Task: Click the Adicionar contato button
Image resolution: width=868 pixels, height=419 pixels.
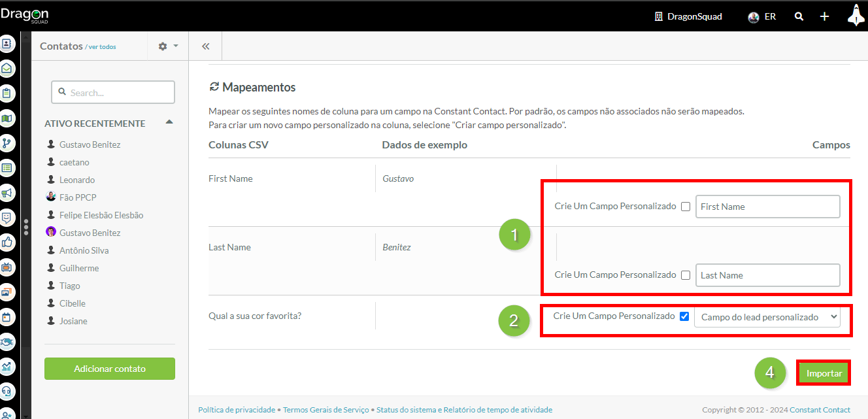Action: pos(110,369)
